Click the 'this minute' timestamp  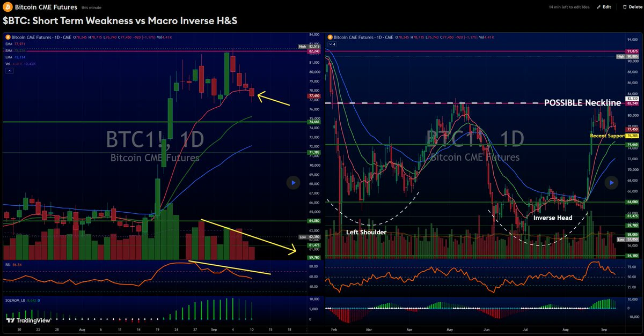(x=92, y=8)
